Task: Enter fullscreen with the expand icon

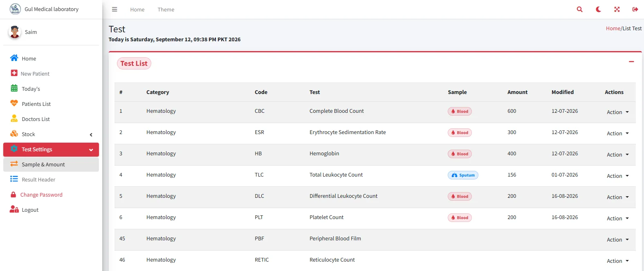Action: coord(617,9)
